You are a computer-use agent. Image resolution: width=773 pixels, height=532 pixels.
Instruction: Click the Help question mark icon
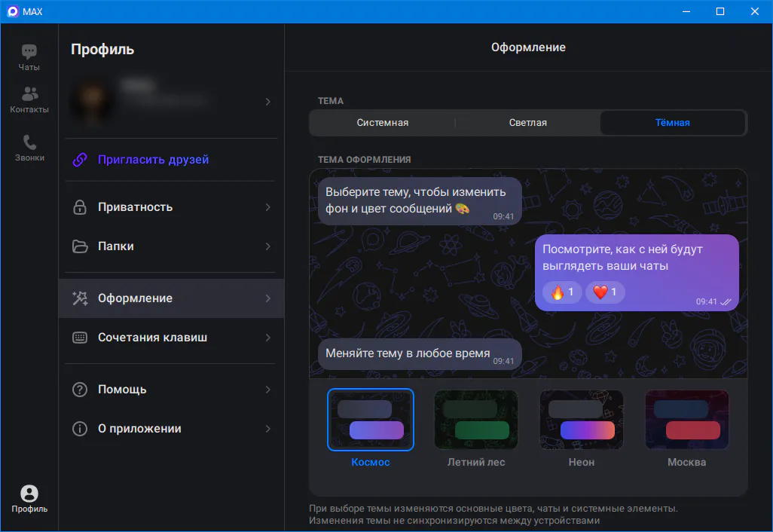pos(80,390)
